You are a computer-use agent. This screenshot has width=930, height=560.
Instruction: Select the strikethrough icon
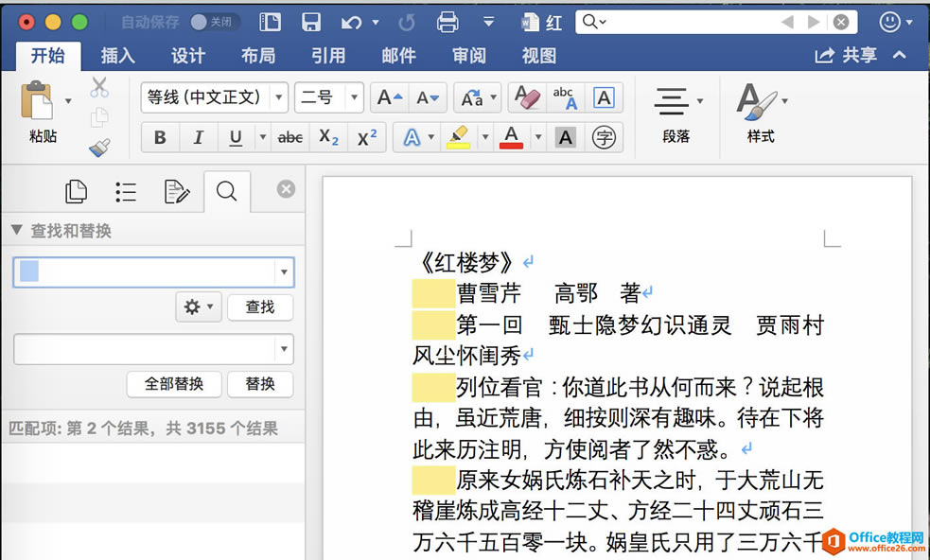coord(290,136)
